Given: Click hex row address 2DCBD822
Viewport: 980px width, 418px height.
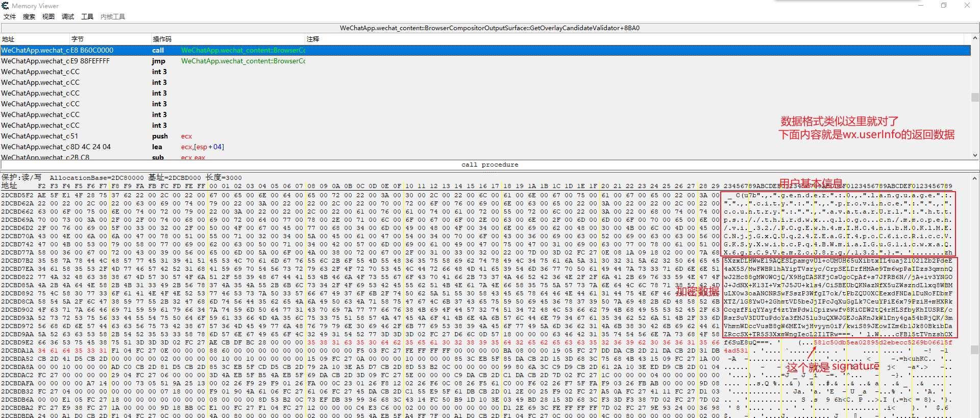Looking at the screenshot, I should [x=17, y=277].
